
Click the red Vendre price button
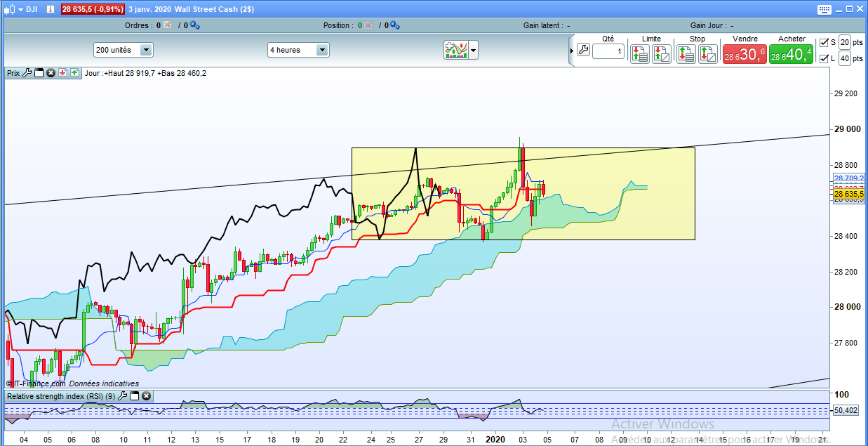tap(745, 55)
